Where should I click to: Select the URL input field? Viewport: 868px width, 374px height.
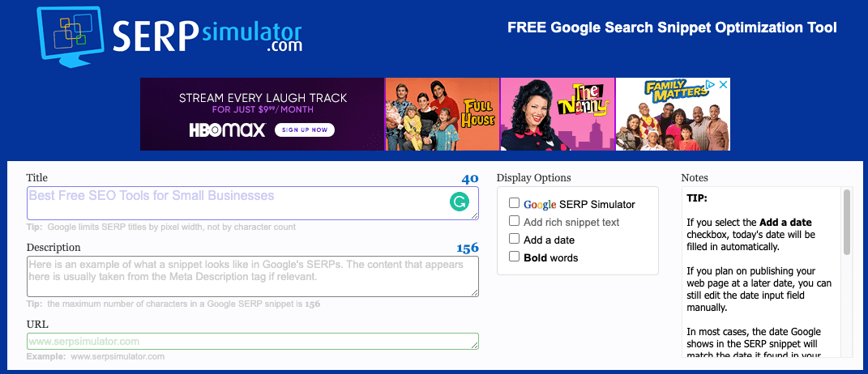point(252,342)
